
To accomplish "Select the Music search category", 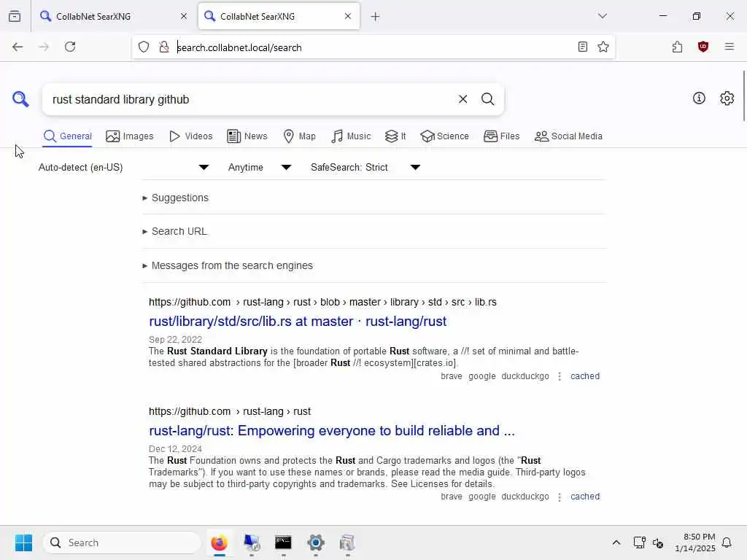I will tap(351, 136).
